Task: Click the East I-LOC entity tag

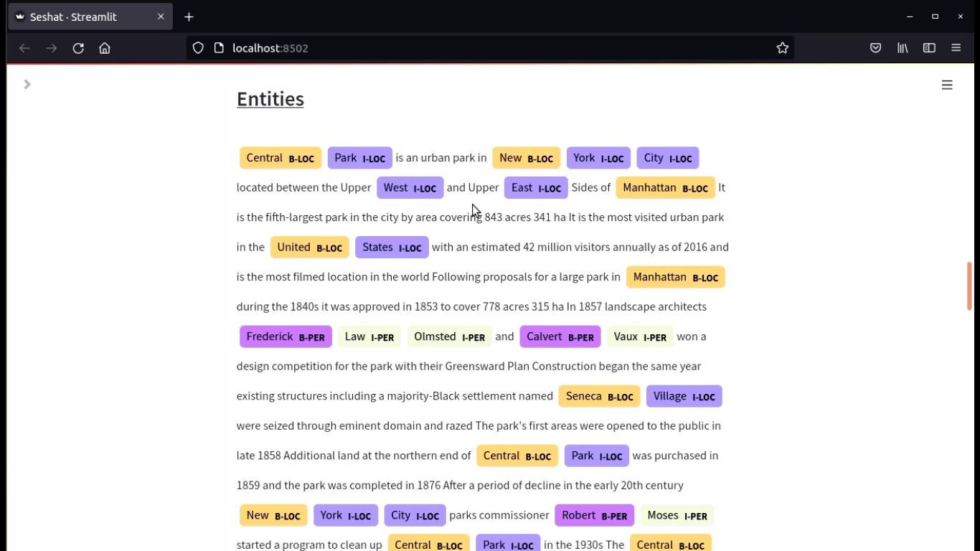Action: point(536,188)
